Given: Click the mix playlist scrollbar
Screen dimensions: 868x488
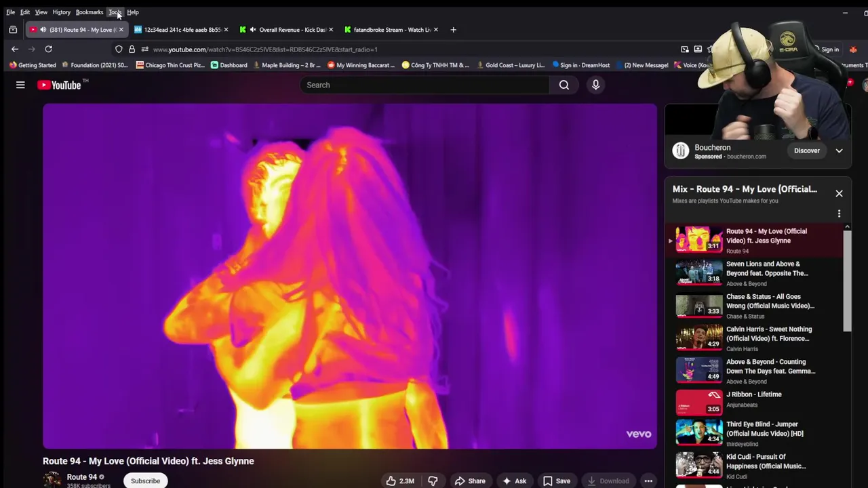Looking at the screenshot, I should pyautogui.click(x=847, y=281).
